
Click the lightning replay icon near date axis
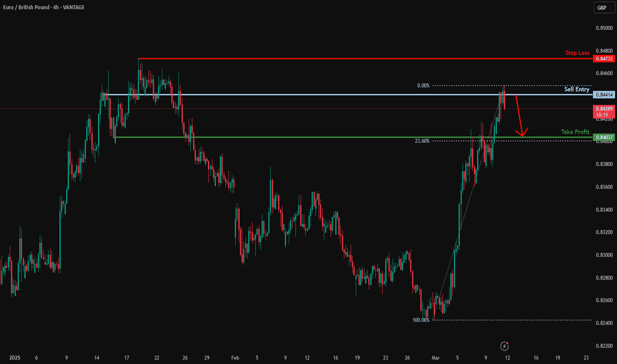[x=504, y=346]
